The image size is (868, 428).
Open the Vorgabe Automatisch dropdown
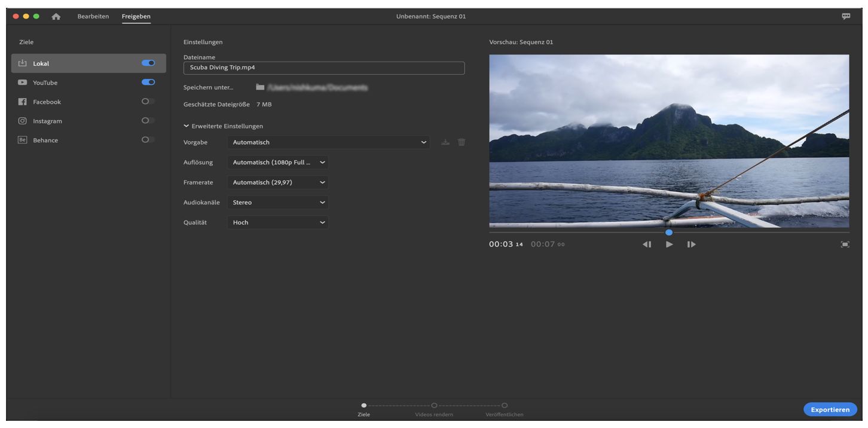tap(328, 142)
